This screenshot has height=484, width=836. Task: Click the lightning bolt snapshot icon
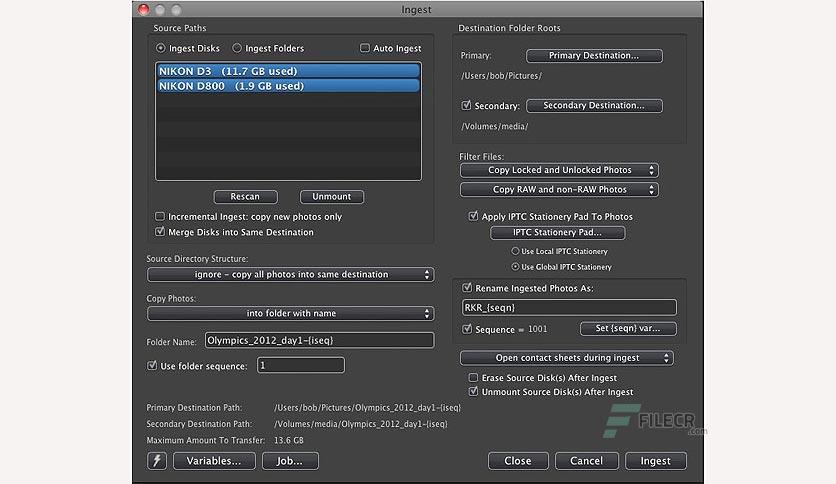tap(157, 461)
